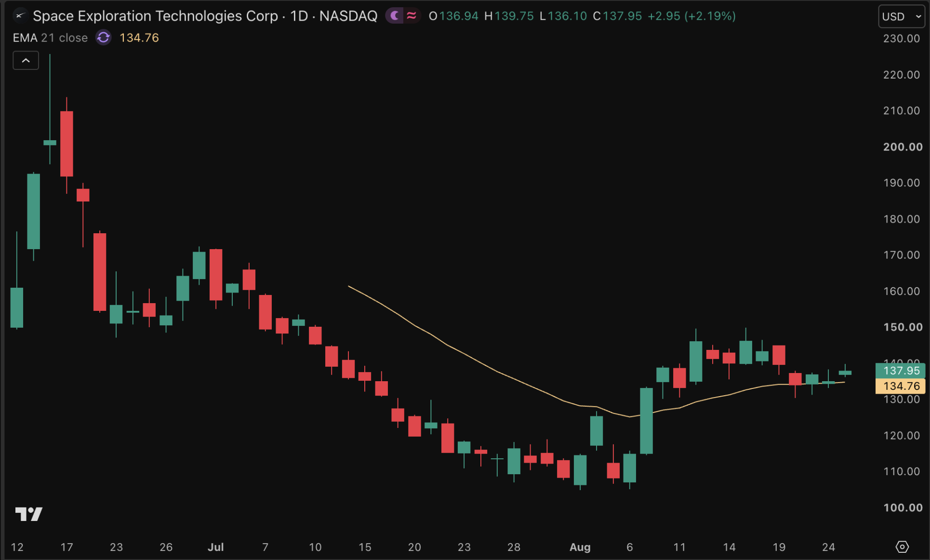Click the circular arrows icon beside EMA
This screenshot has height=560, width=930.
[103, 38]
